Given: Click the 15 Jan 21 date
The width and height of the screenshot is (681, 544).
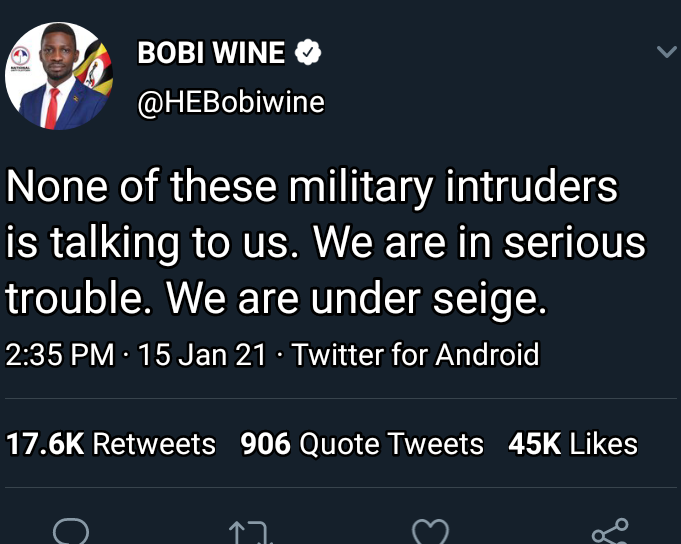Looking at the screenshot, I should tap(204, 355).
